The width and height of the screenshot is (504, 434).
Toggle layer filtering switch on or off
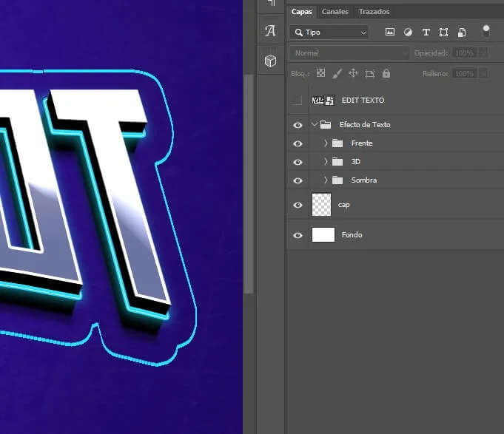tap(486, 31)
